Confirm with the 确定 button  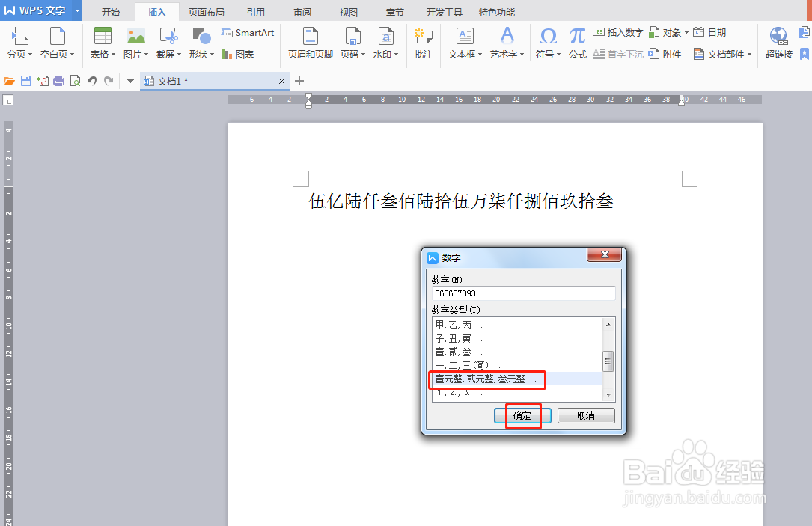coord(522,415)
